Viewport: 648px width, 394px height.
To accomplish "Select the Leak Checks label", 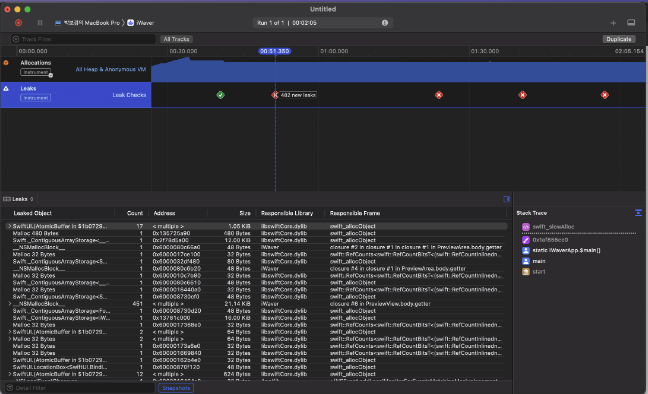I will tap(129, 95).
